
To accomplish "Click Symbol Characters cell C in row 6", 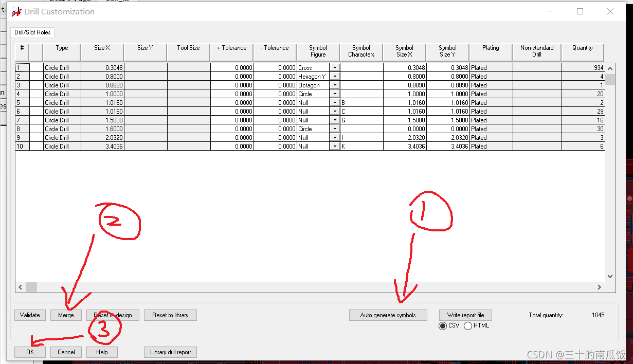I will coord(361,112).
